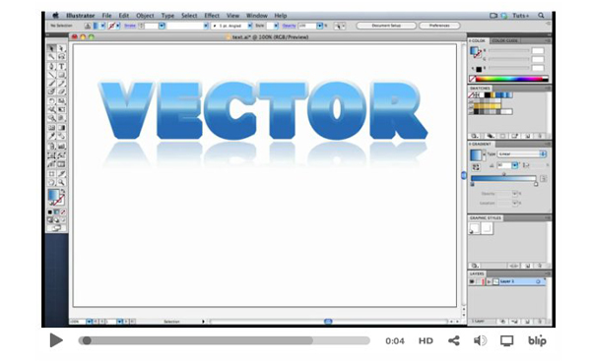Mute the video volume
Screen dimensions: 591x364
coord(481,341)
